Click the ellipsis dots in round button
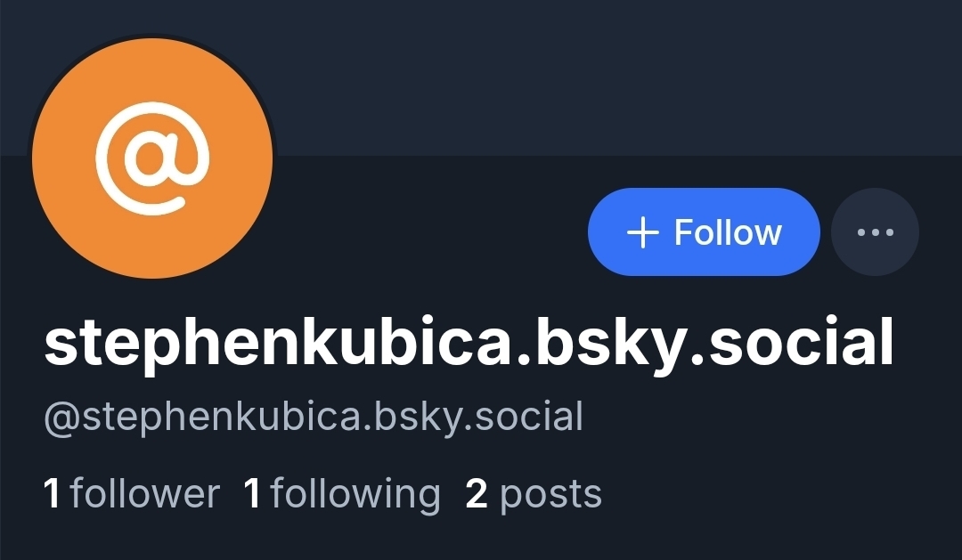 point(875,231)
